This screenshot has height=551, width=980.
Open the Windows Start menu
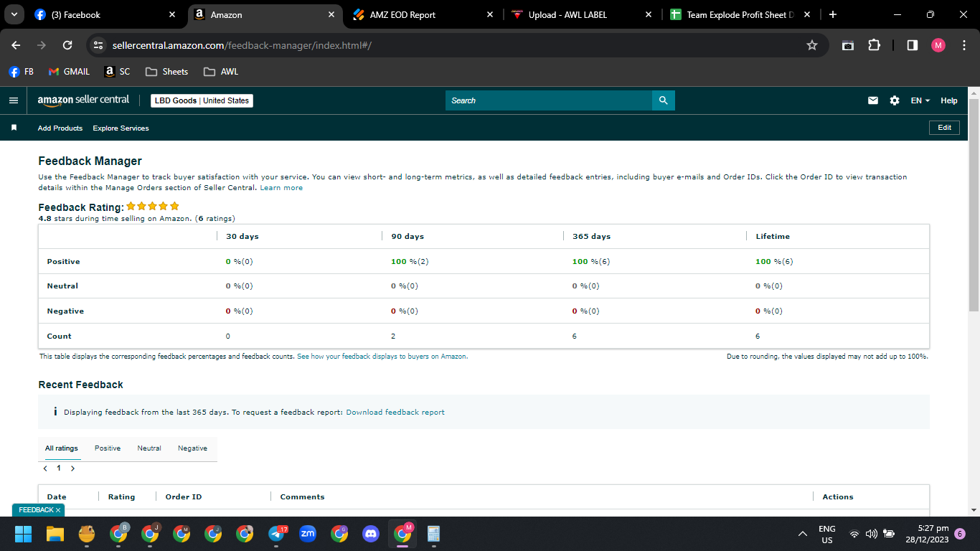click(x=24, y=534)
